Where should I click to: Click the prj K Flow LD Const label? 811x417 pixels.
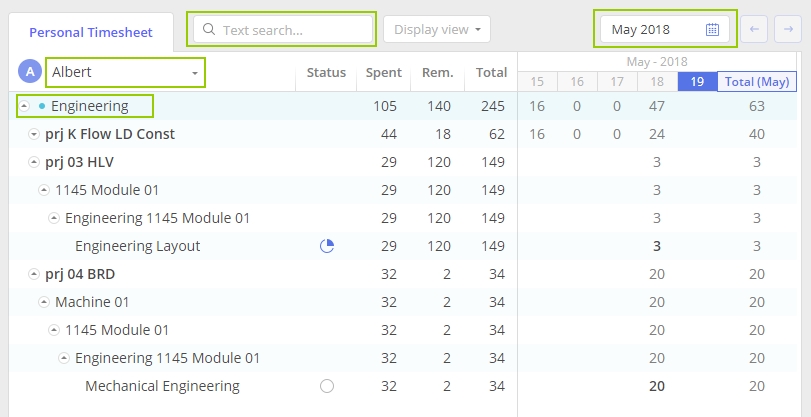[x=110, y=135]
